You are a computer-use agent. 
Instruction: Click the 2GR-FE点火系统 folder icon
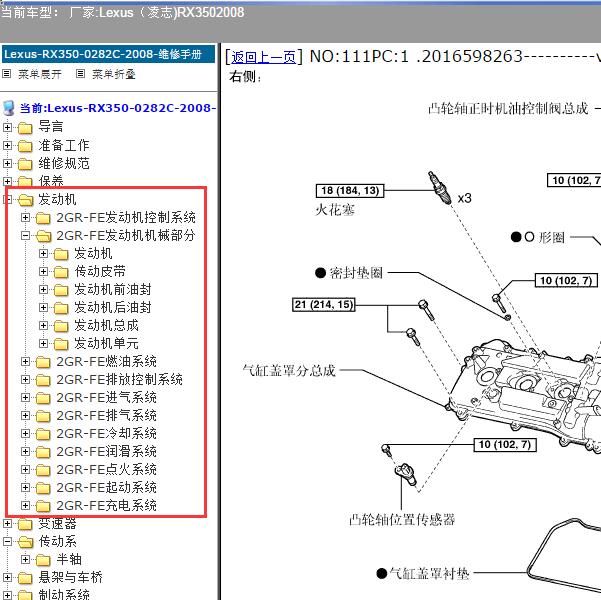(43, 470)
